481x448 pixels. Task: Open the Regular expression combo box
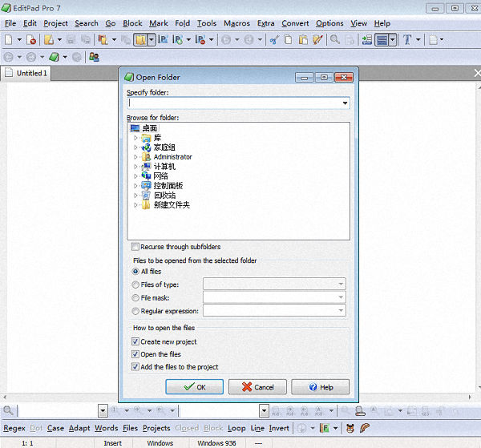coord(274,310)
